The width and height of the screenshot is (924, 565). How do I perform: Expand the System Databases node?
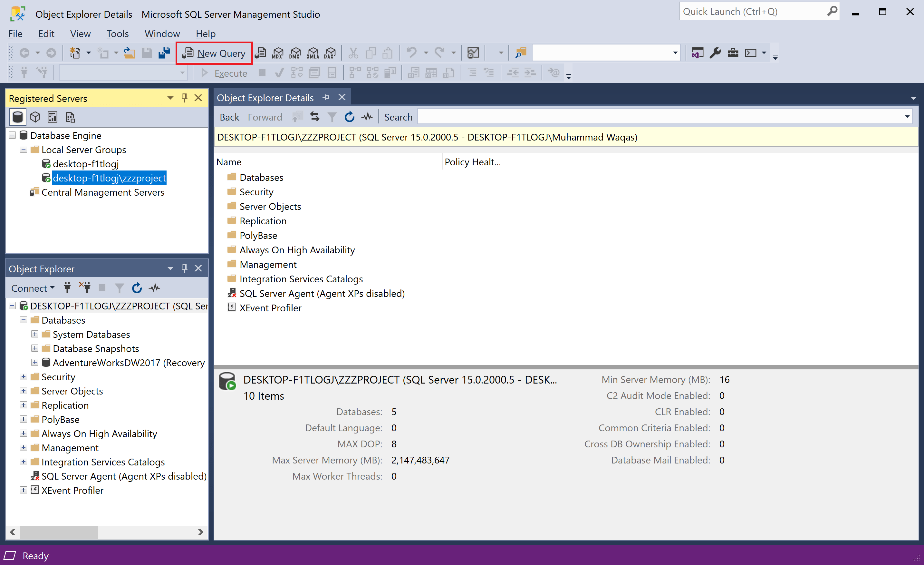point(35,334)
